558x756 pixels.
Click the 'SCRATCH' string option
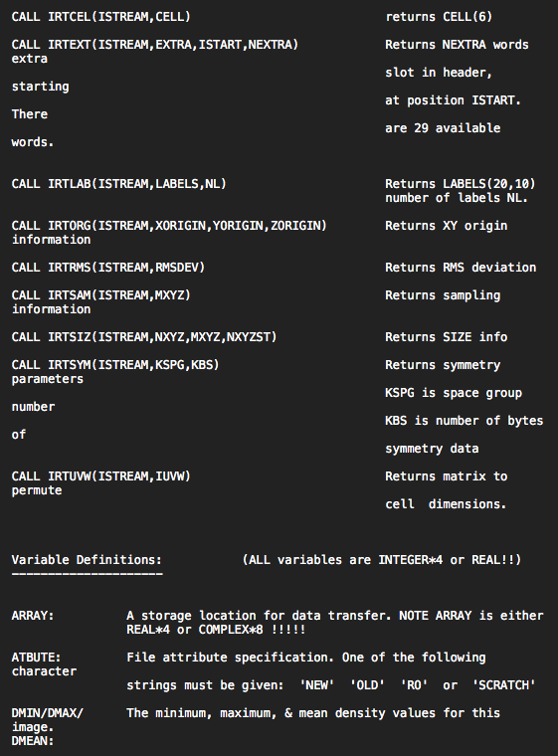pyautogui.click(x=504, y=685)
